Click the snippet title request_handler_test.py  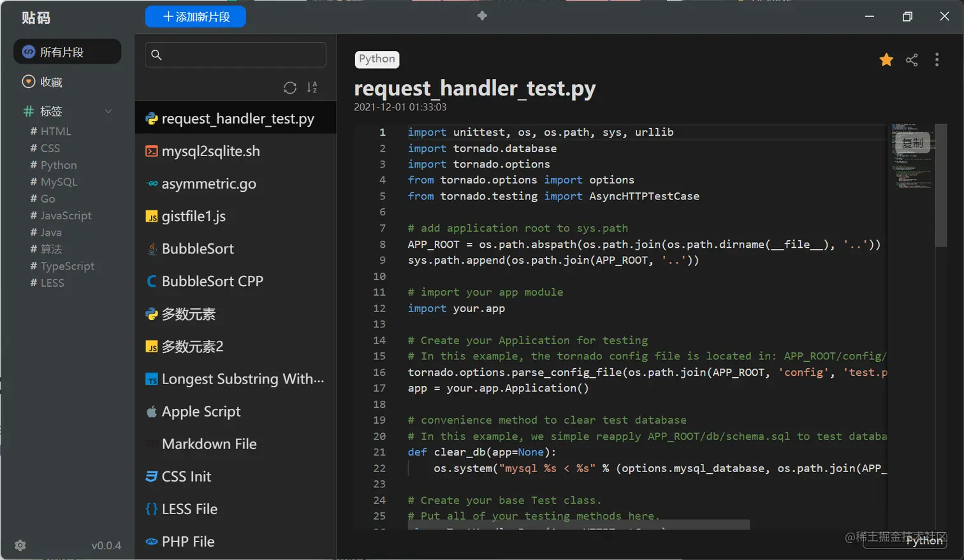[475, 88]
